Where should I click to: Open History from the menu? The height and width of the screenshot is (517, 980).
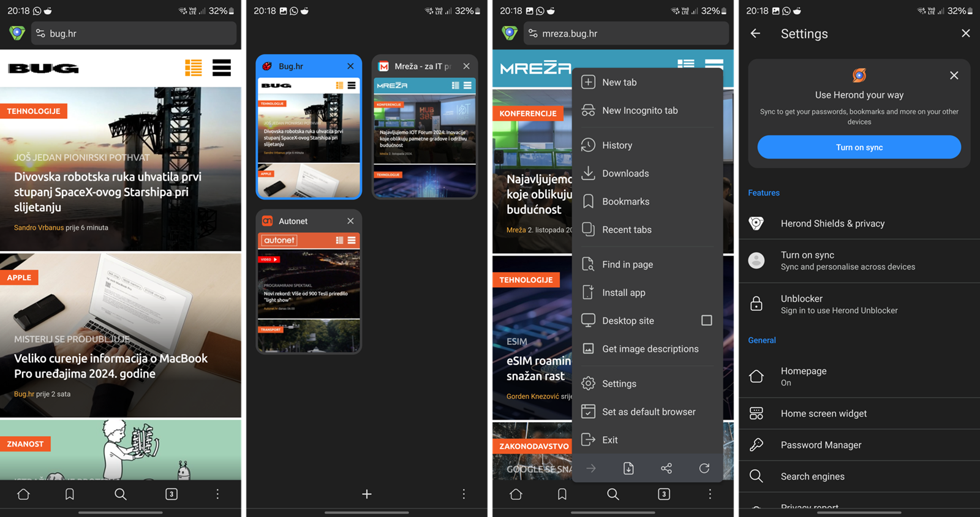tap(647, 145)
